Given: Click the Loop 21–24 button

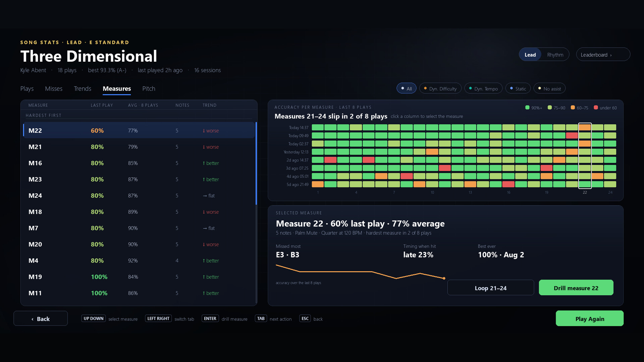Looking at the screenshot, I should [x=490, y=288].
